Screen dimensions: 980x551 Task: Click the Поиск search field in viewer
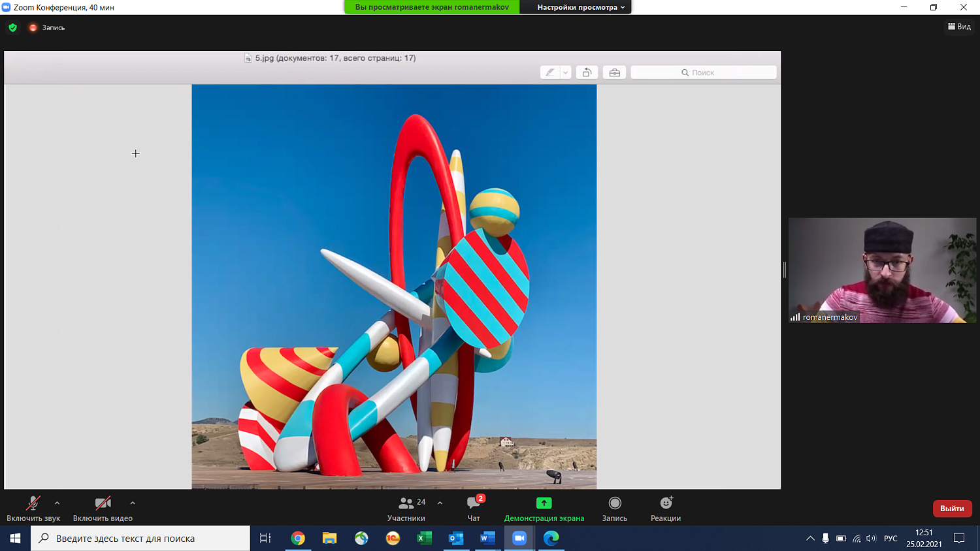pos(704,72)
